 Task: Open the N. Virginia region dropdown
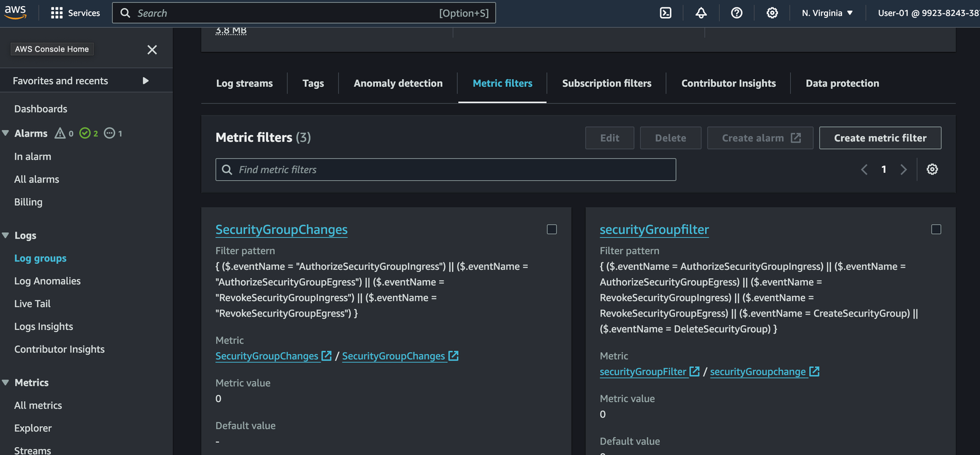click(x=827, y=13)
